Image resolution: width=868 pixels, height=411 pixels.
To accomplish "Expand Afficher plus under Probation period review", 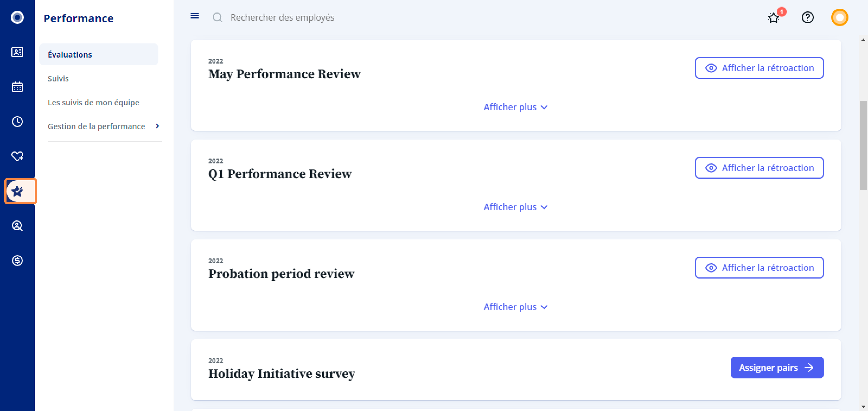I will click(x=516, y=306).
